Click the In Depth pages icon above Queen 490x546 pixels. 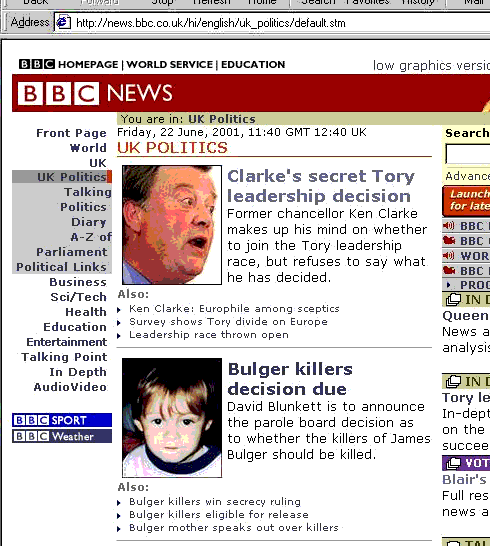(x=453, y=299)
